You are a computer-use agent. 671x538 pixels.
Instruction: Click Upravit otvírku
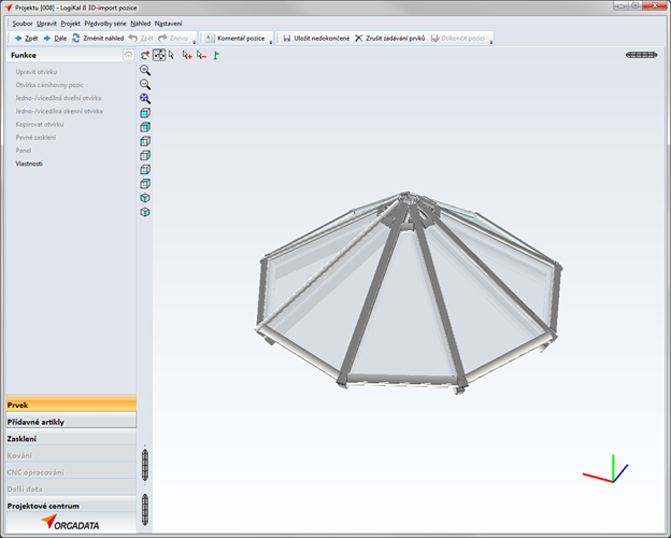(x=36, y=72)
